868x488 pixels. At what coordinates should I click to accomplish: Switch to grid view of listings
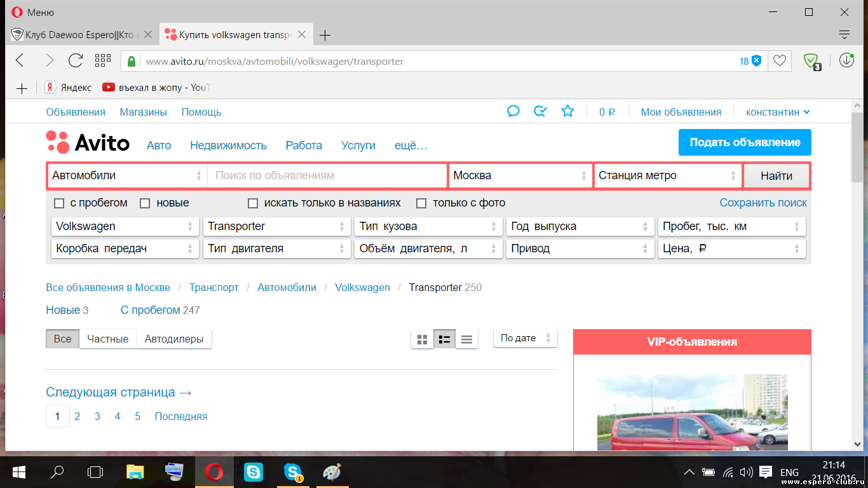coord(422,339)
